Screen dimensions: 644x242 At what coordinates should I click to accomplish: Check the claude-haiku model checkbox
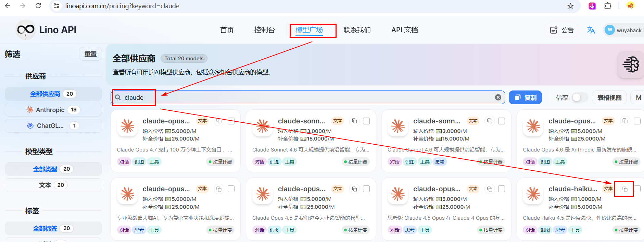637,189
